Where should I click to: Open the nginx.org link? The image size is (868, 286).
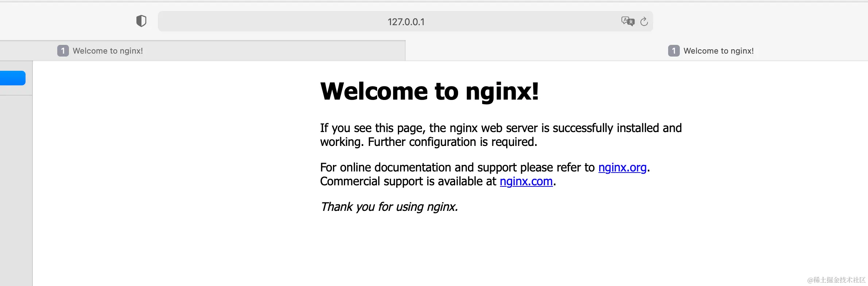click(622, 167)
